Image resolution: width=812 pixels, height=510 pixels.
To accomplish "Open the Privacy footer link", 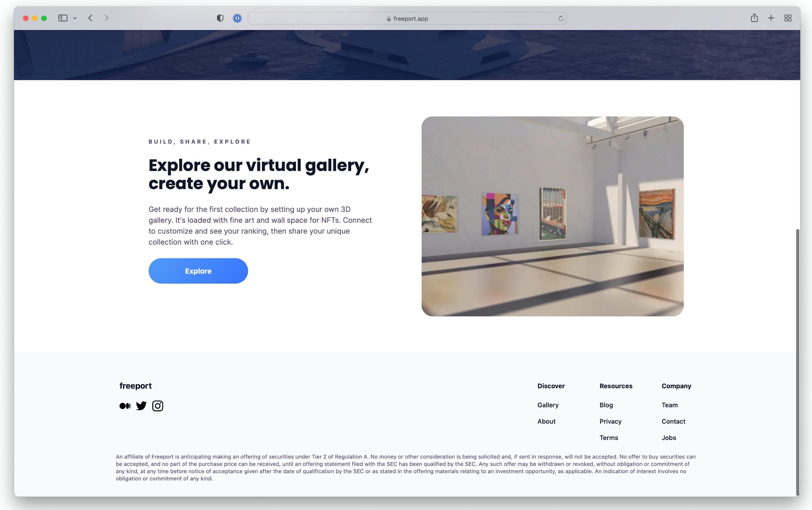I will pos(610,422).
